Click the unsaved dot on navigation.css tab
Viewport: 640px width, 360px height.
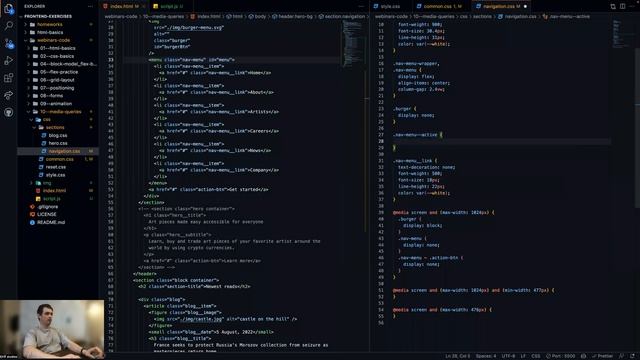[x=525, y=6]
